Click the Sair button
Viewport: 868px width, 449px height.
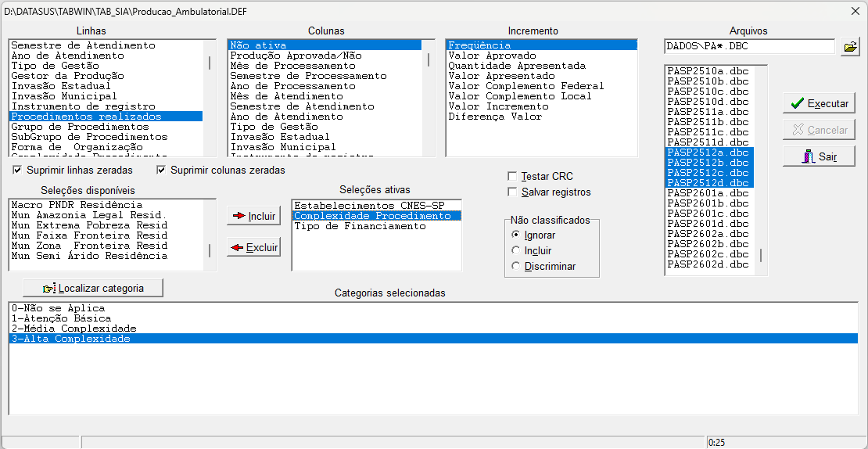point(820,156)
